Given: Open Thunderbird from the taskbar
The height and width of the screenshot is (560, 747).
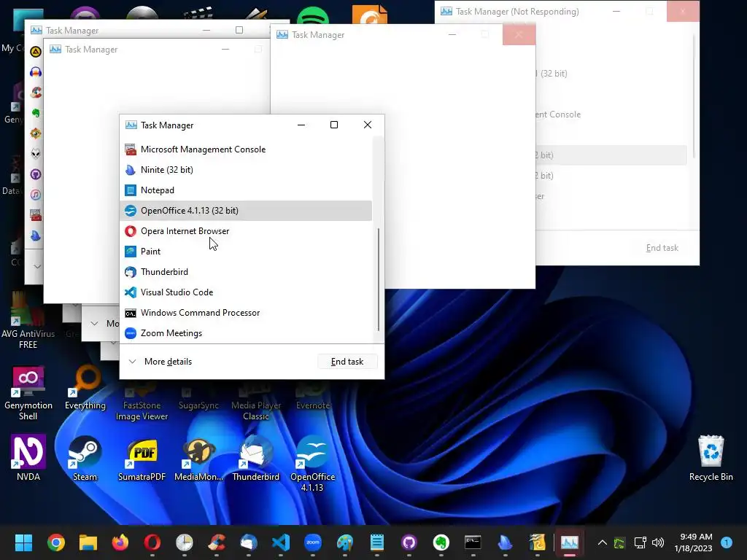Looking at the screenshot, I should point(249,542).
